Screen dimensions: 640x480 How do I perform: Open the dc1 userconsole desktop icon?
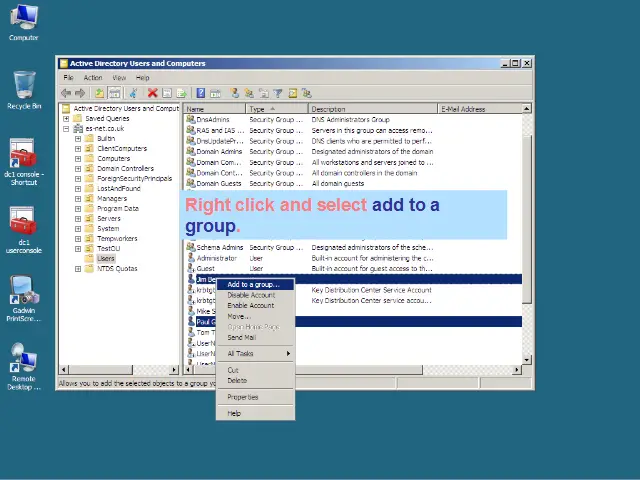point(23,226)
